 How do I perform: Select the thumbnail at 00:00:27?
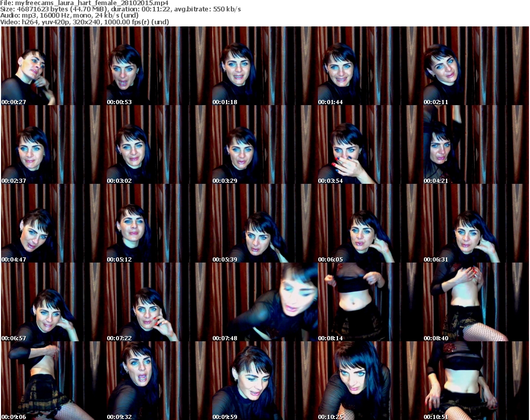(x=54, y=66)
